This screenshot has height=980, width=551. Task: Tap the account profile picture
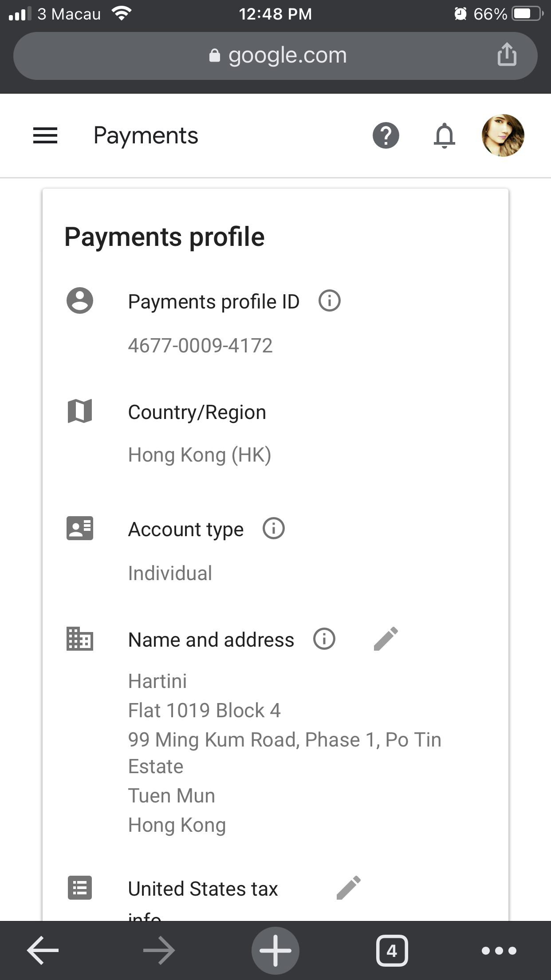pyautogui.click(x=503, y=135)
